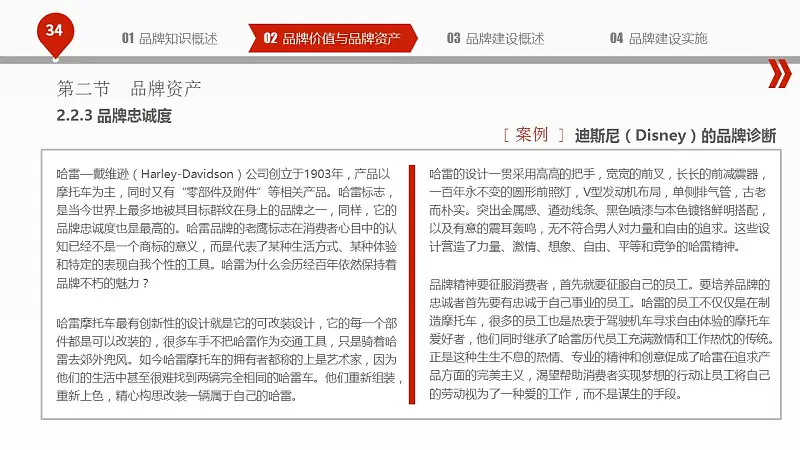Viewport: 800px width, 450px height.
Task: Click the red [案例] label
Action: pos(533,135)
